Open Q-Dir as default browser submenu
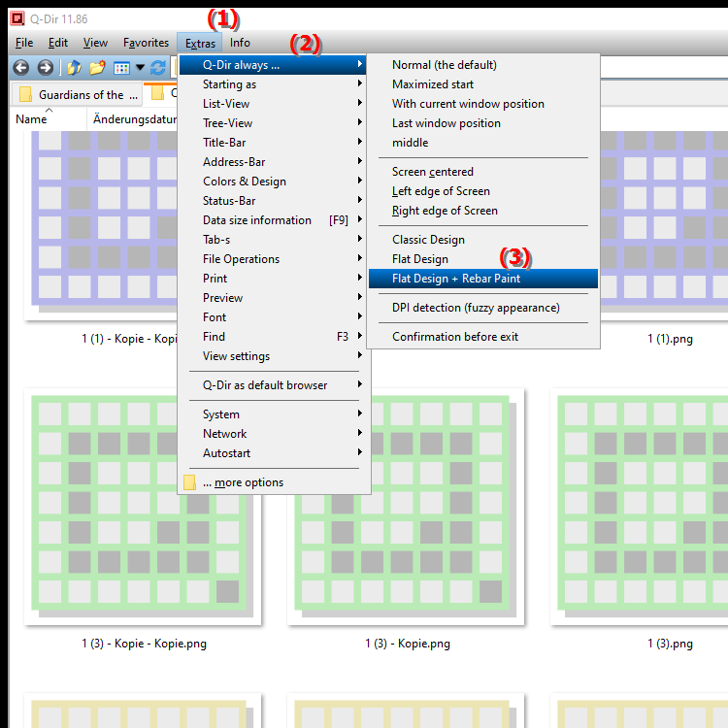 tap(273, 385)
